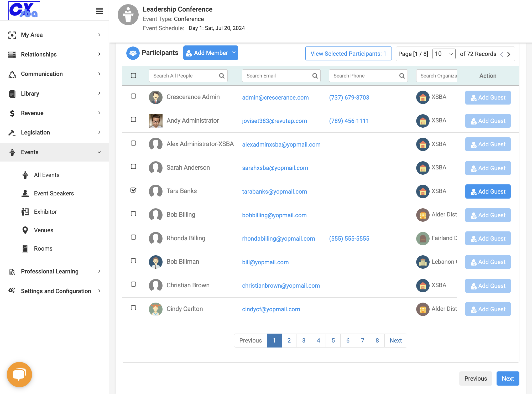
Task: Check the Christian Brown row checkbox
Action: click(x=133, y=284)
